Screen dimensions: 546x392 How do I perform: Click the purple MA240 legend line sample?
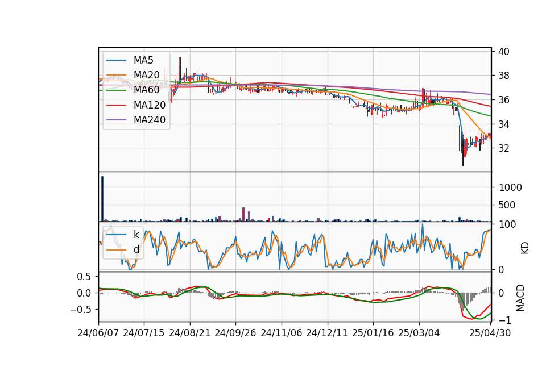point(116,120)
